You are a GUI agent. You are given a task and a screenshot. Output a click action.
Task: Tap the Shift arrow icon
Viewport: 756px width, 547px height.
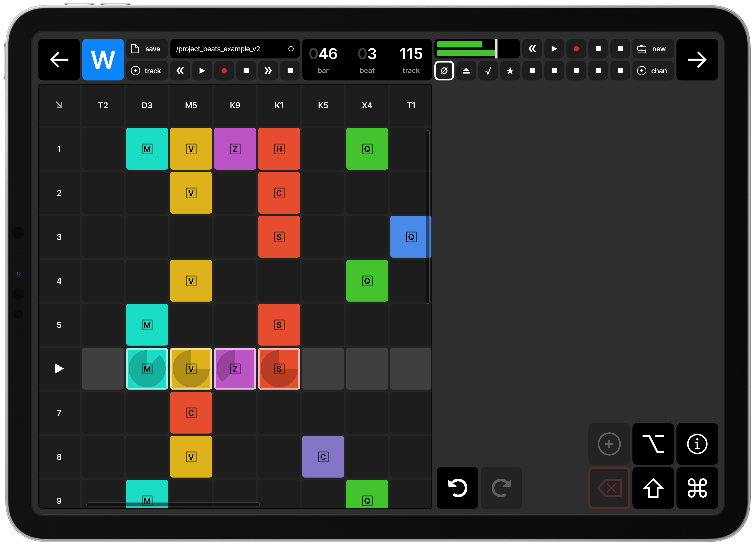point(653,488)
